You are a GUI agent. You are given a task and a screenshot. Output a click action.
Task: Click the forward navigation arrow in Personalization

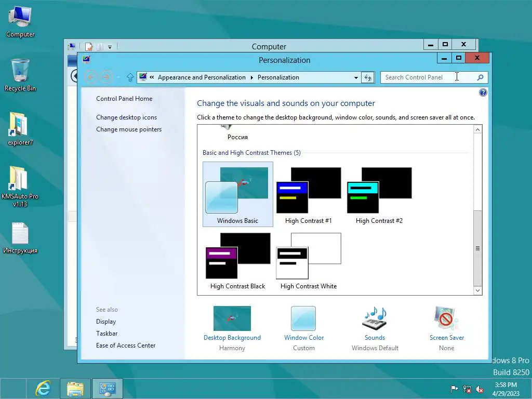click(107, 77)
